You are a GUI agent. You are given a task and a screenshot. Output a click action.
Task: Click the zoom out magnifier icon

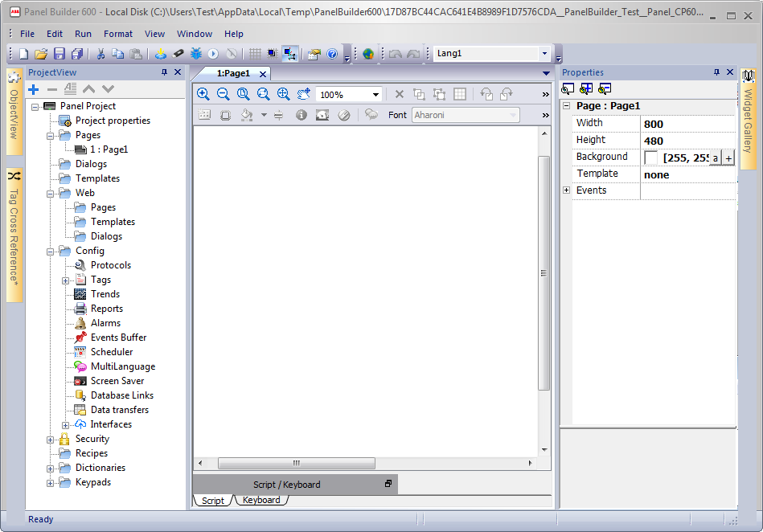click(x=224, y=94)
